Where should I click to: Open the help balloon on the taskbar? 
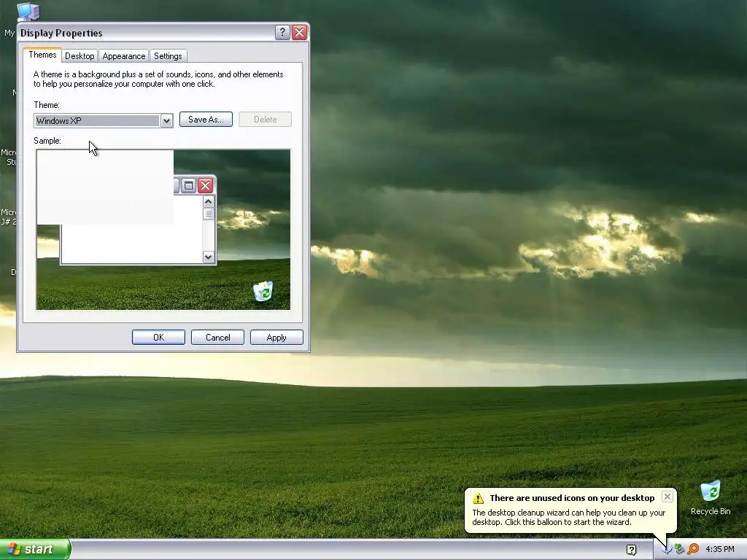click(631, 550)
